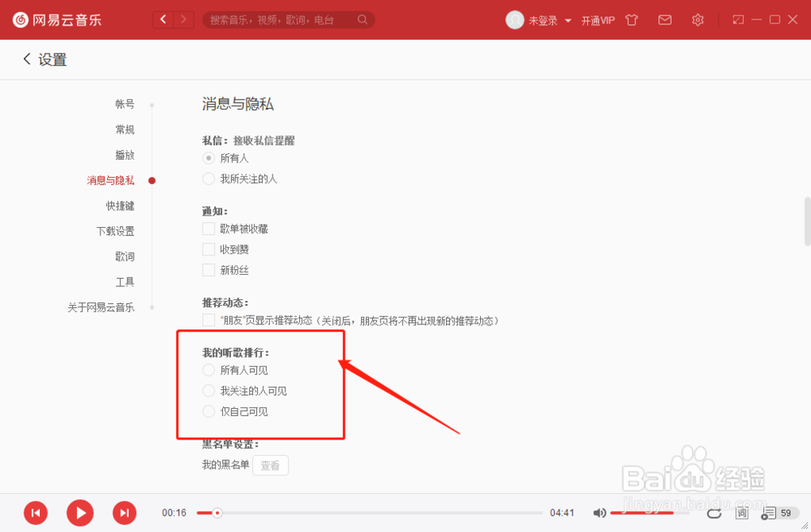Image resolution: width=811 pixels, height=532 pixels.
Task: Switch to mini mode icon
Action: pyautogui.click(x=738, y=19)
